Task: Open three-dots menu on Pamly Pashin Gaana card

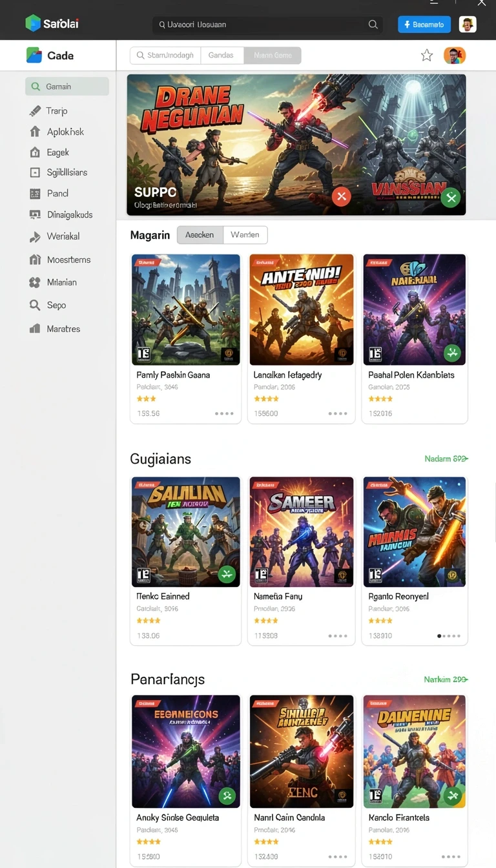Action: pos(224,413)
